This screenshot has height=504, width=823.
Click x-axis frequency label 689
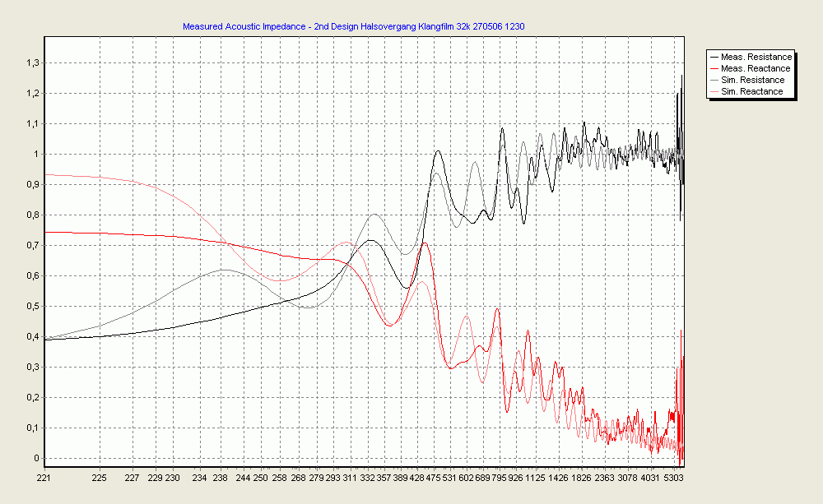482,478
